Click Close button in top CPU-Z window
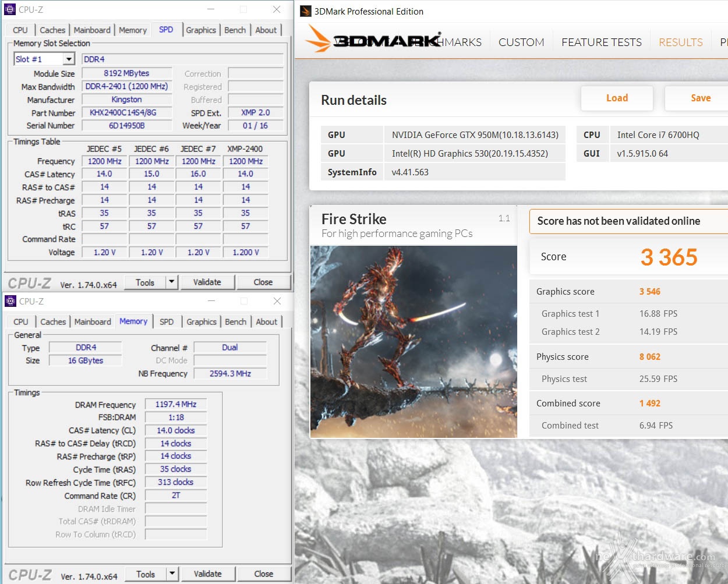 [x=263, y=282]
